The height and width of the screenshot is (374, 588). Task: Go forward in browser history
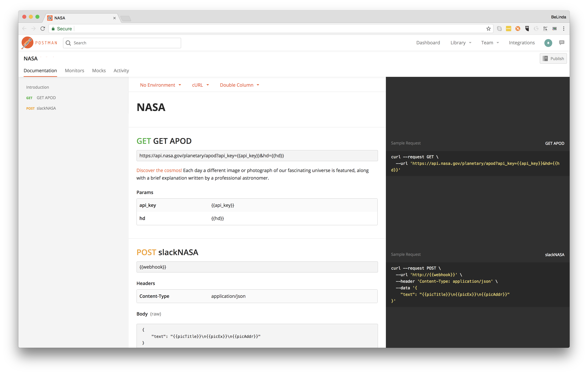point(33,29)
